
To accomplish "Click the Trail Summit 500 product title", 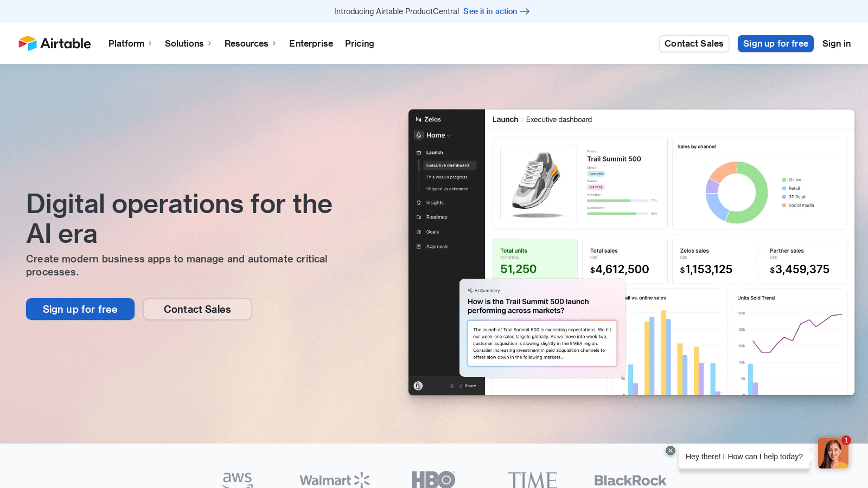I will (614, 159).
